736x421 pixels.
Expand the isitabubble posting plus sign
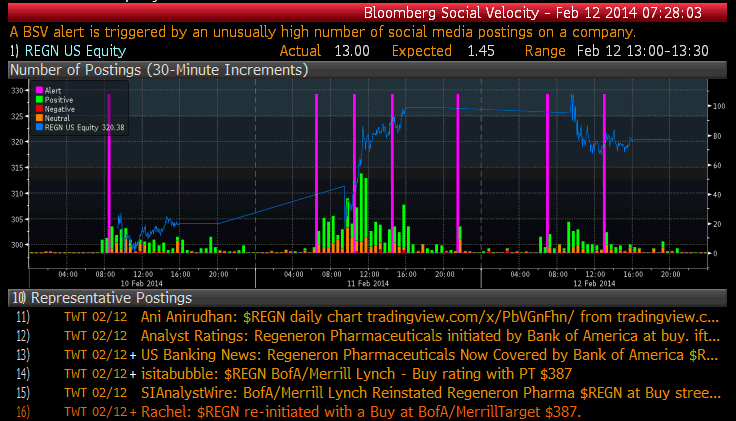[133, 373]
